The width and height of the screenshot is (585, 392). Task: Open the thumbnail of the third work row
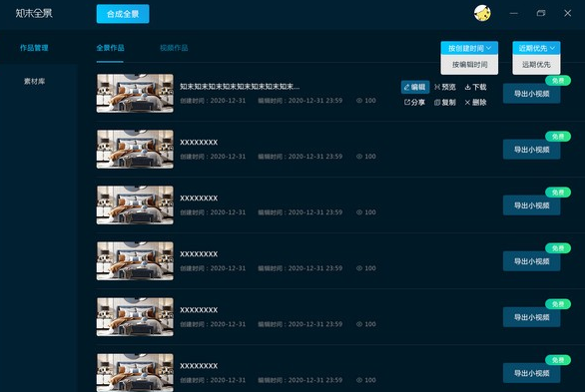point(135,204)
